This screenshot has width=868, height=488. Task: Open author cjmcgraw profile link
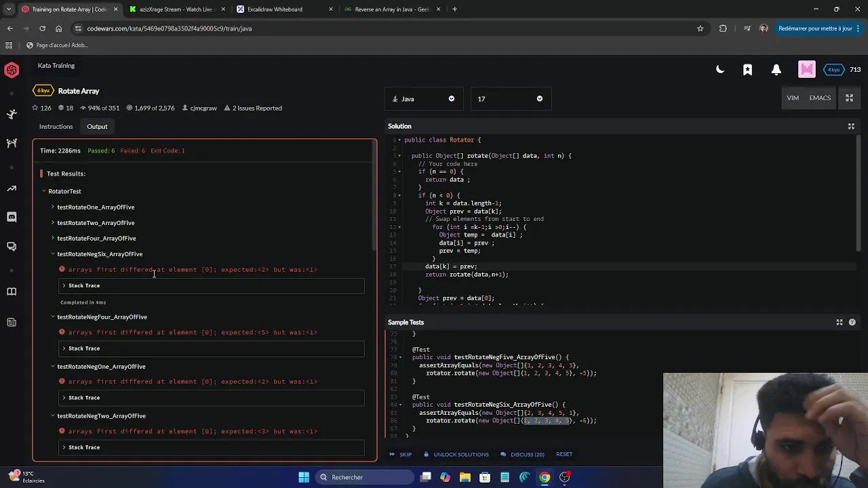click(x=199, y=108)
